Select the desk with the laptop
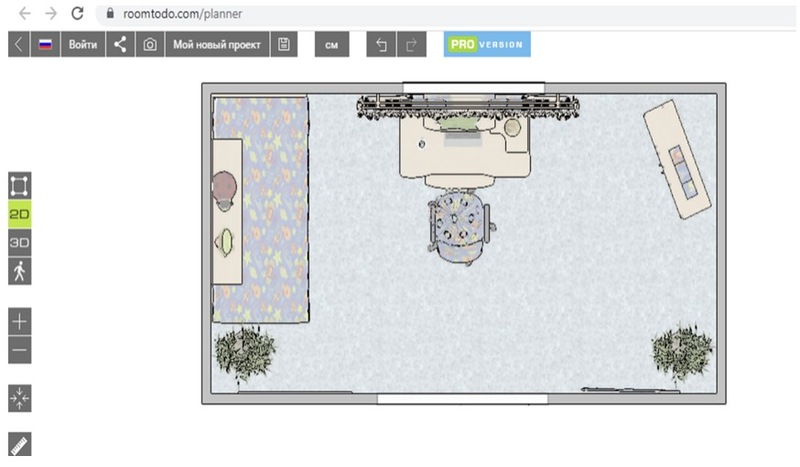The image size is (800, 467). click(x=464, y=148)
